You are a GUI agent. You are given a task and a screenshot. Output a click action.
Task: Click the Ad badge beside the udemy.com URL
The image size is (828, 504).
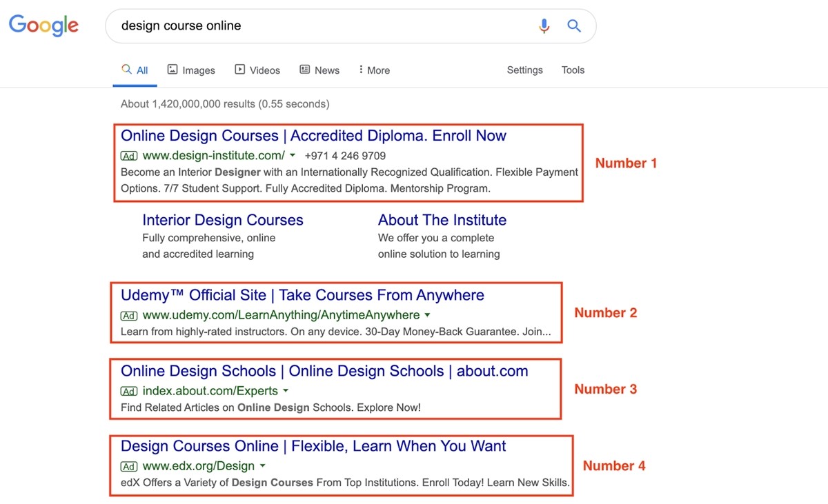tap(129, 316)
